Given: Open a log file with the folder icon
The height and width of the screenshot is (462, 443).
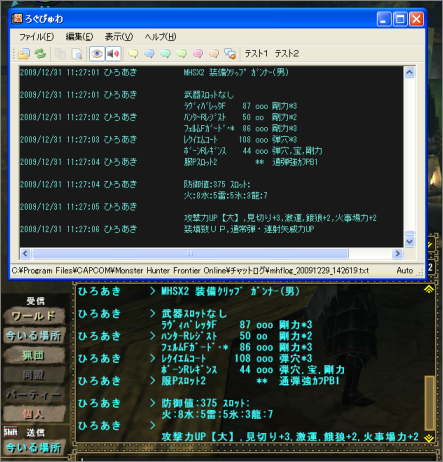Looking at the screenshot, I should [24, 54].
